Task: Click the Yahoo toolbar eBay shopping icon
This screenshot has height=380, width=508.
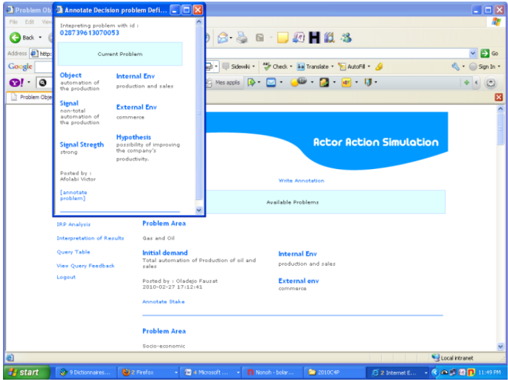Action: click(x=346, y=82)
